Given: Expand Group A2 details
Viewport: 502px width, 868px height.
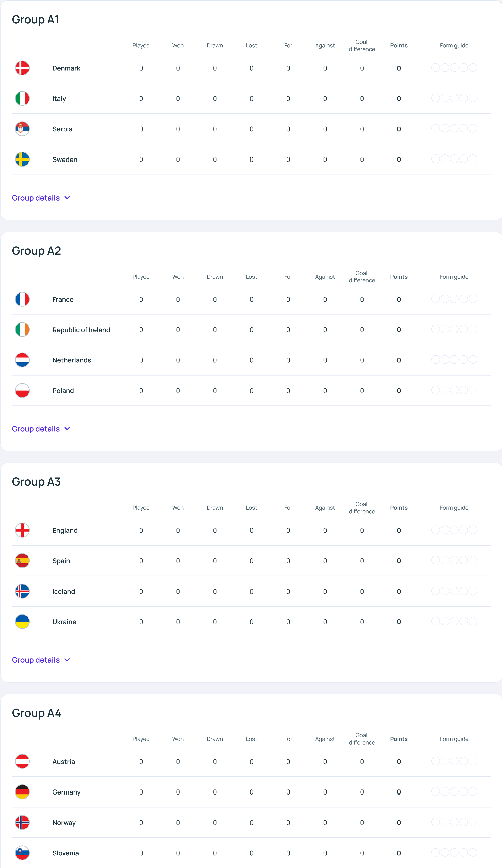Looking at the screenshot, I should tap(41, 429).
